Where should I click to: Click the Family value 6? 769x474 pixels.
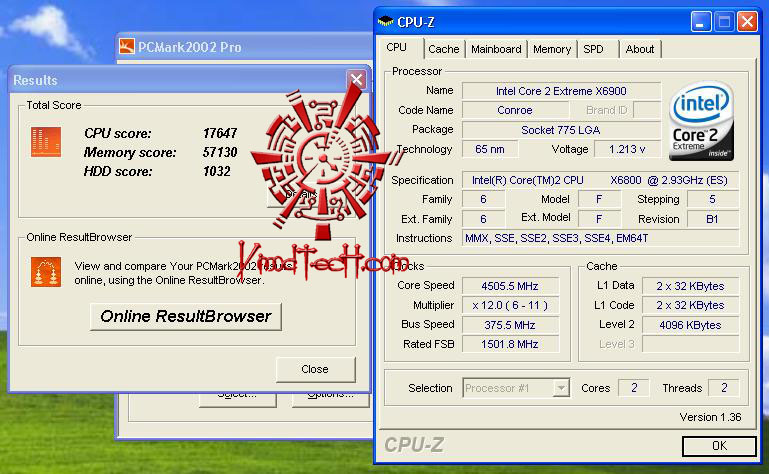(483, 199)
